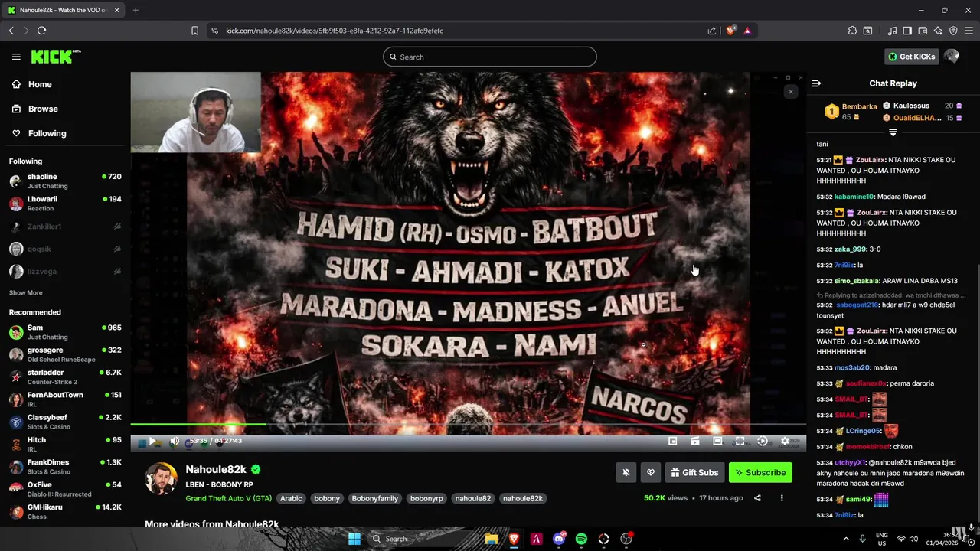Open the Grand Theft Auto V category link

[228, 498]
